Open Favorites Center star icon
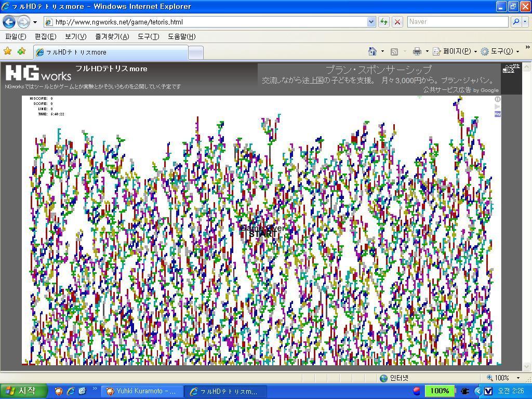Image resolution: width=532 pixels, height=399 pixels. pyautogui.click(x=7, y=51)
